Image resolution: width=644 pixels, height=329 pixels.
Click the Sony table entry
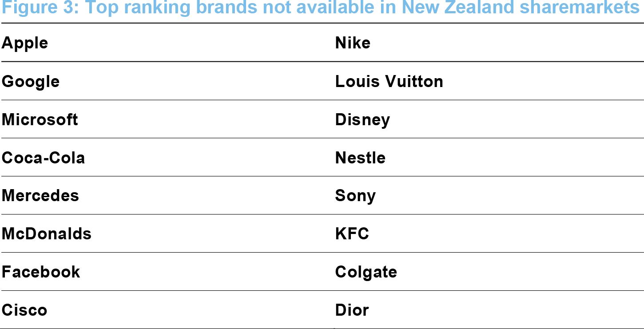point(355,196)
